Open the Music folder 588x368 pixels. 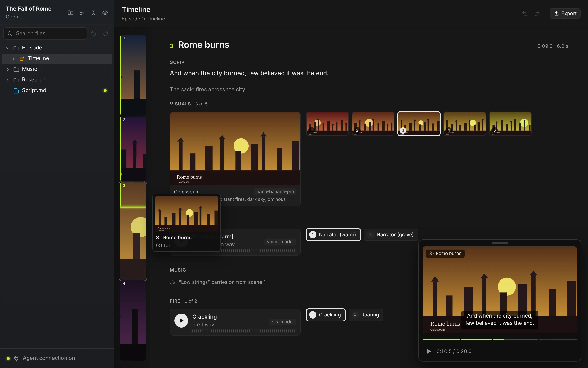click(57, 69)
